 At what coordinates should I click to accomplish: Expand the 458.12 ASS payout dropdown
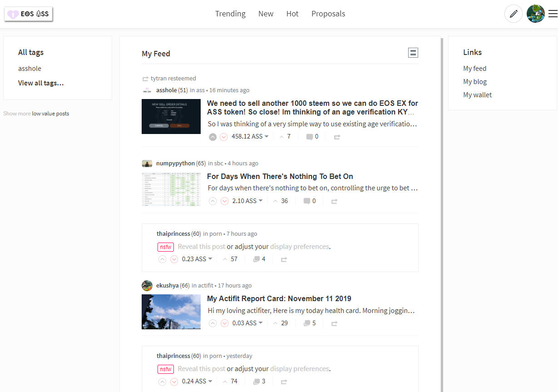pos(266,137)
